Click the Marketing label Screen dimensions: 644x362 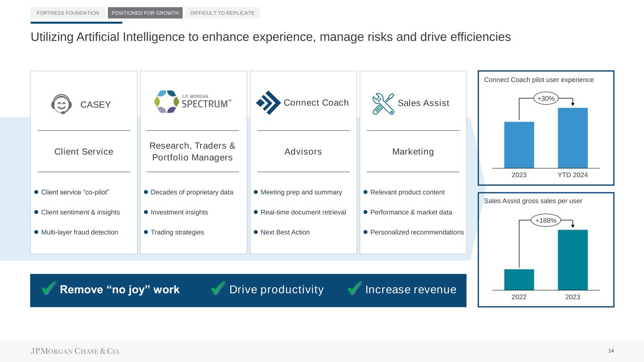click(x=413, y=151)
